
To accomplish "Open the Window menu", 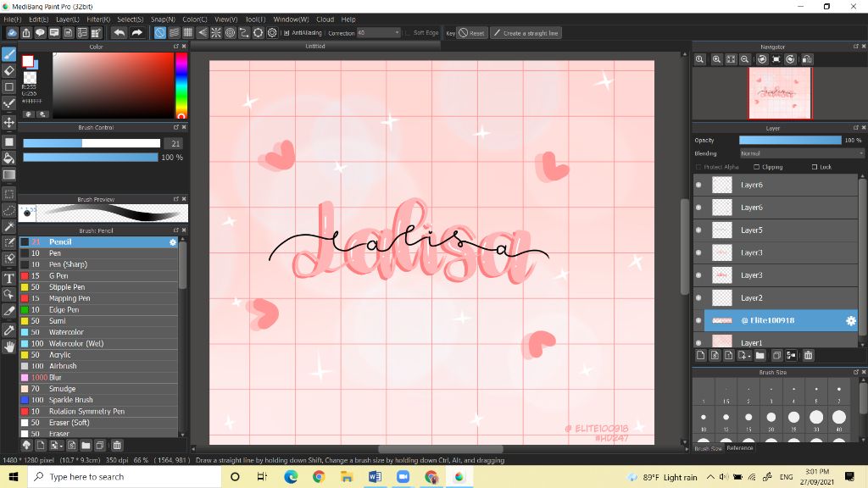I will pyautogui.click(x=291, y=19).
